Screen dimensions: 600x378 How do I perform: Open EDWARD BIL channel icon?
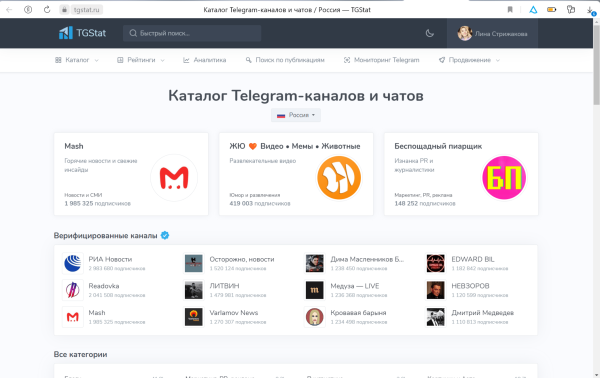[435, 263]
